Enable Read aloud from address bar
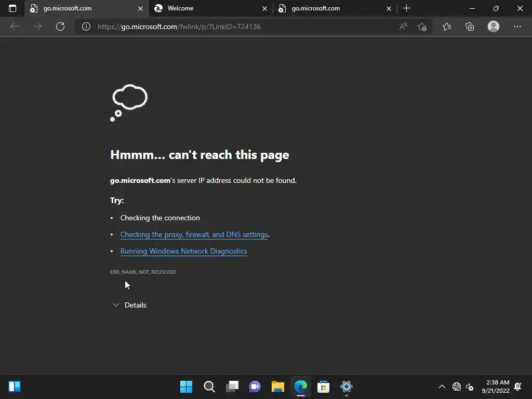 tap(403, 26)
